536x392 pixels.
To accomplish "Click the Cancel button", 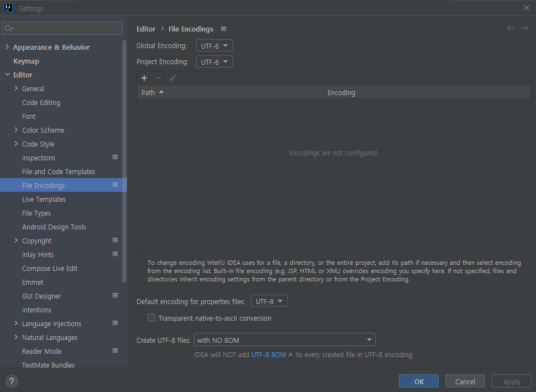I will [x=465, y=381].
